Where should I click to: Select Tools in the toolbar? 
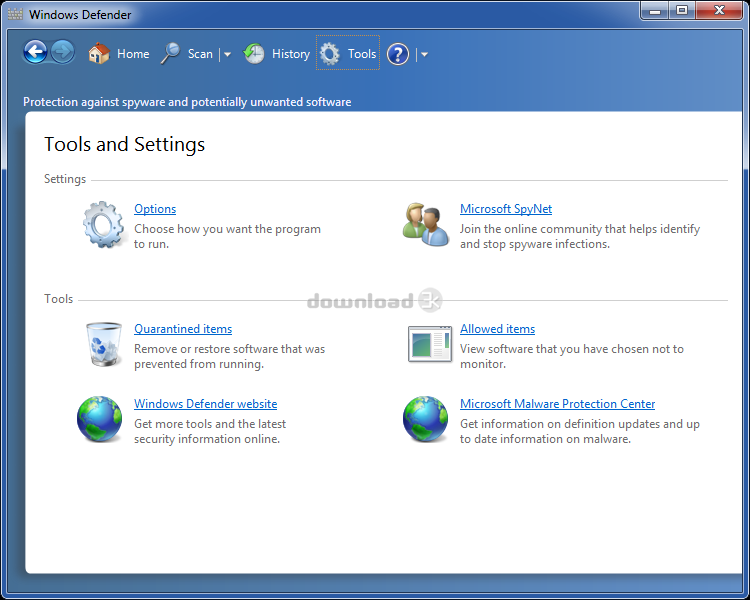(348, 54)
